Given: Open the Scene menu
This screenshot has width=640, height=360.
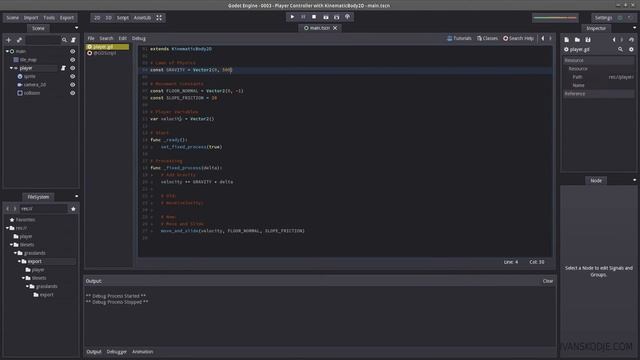Looking at the screenshot, I should tap(13, 18).
